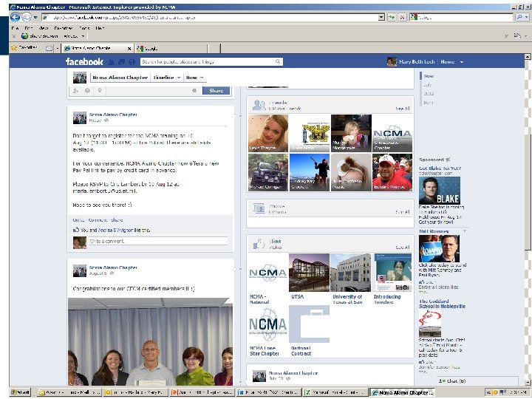The image size is (532, 399).
Task: Click the audience gear icon beside Share
Action: click(x=194, y=91)
